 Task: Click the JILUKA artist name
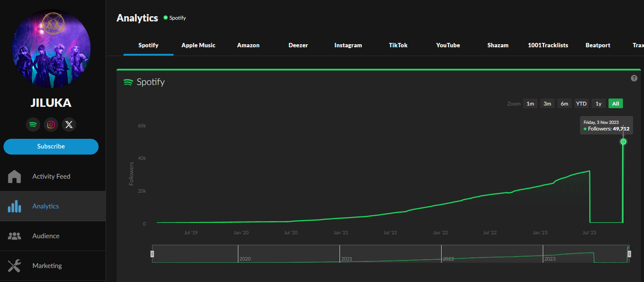[51, 103]
